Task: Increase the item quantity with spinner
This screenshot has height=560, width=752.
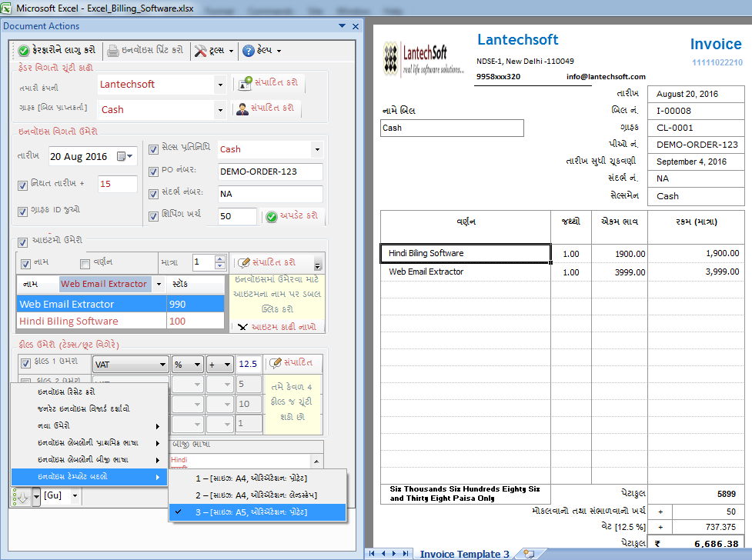Action: (x=219, y=259)
